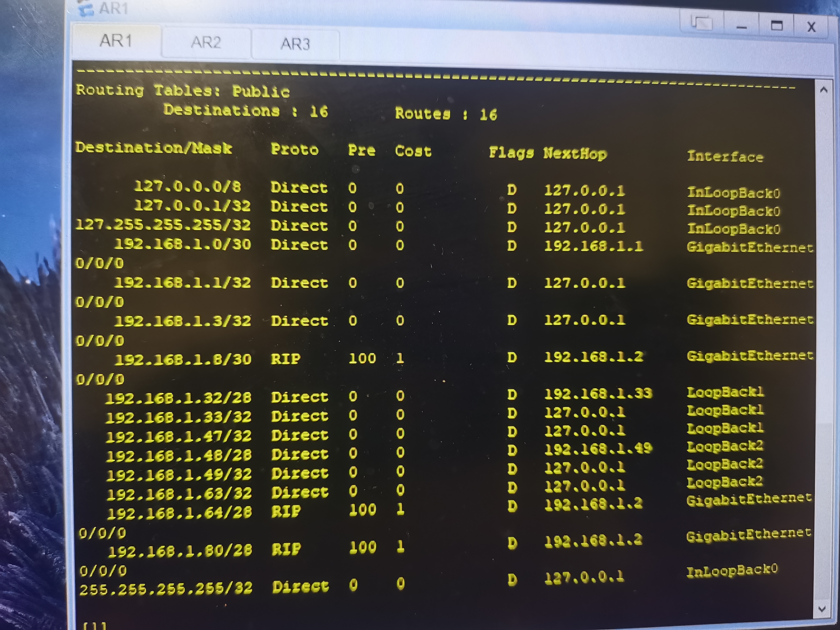This screenshot has height=630, width=840.
Task: Close the AR1 terminal window
Action: point(811,27)
